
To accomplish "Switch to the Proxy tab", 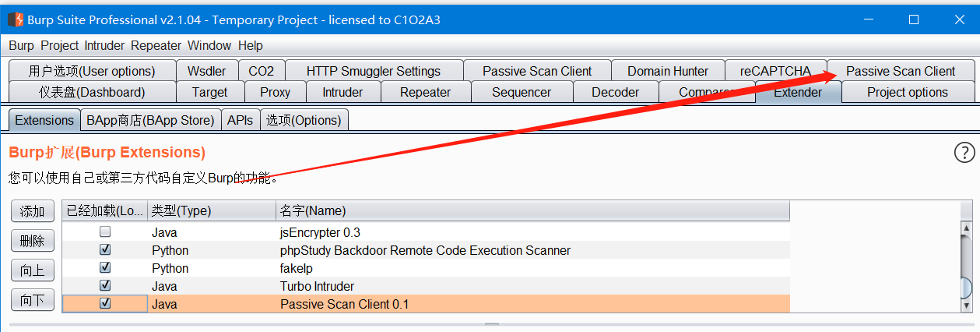I will [x=275, y=92].
